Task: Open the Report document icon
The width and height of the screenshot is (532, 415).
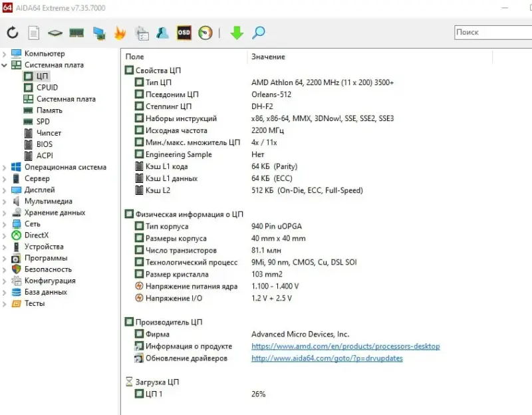Action: pos(33,33)
